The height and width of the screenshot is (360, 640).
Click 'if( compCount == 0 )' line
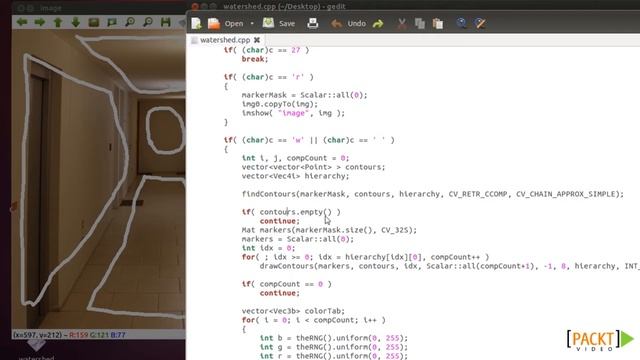click(287, 284)
